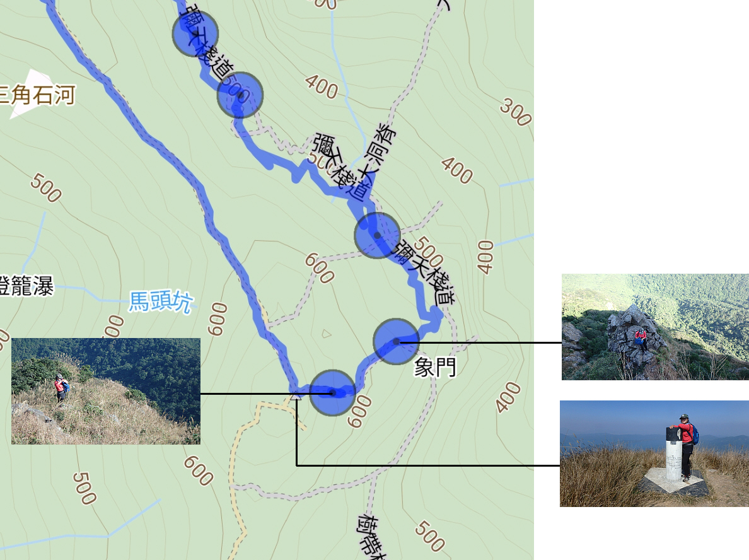
Task: Select the second blue waypoint circle on the 500 contour
Action: (240, 95)
